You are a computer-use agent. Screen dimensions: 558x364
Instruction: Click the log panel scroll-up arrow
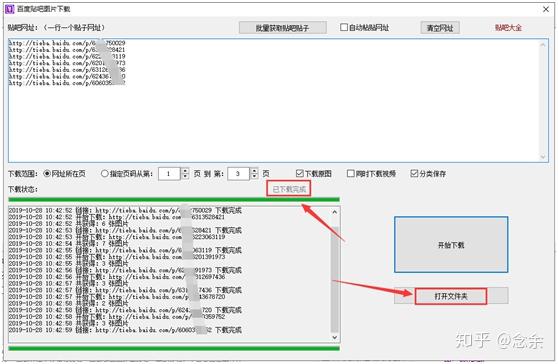[x=335, y=212]
